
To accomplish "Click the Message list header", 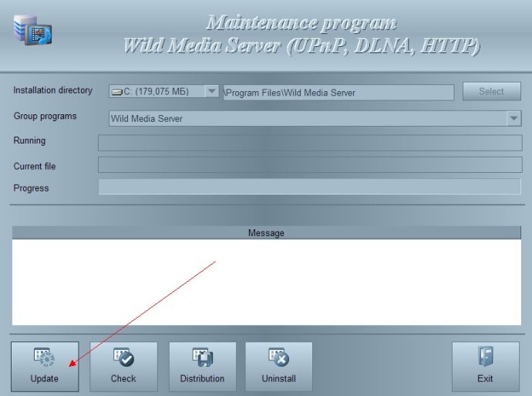I will click(266, 233).
